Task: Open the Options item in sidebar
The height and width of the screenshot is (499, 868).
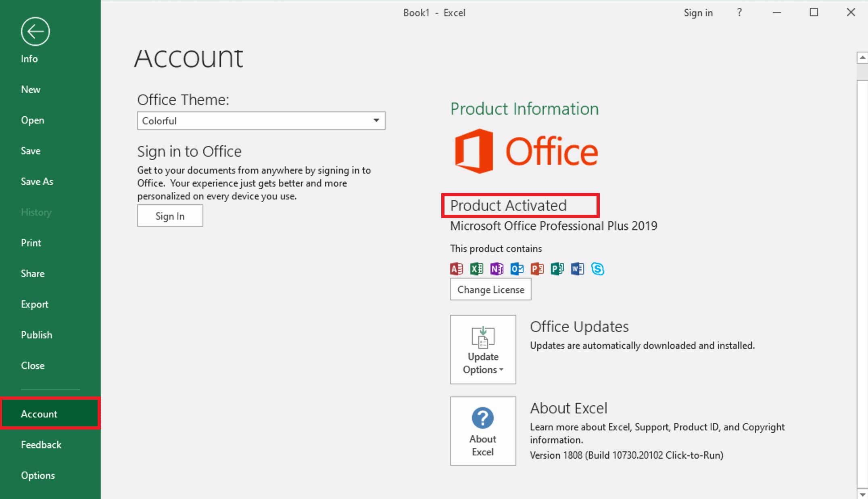Action: pyautogui.click(x=38, y=476)
